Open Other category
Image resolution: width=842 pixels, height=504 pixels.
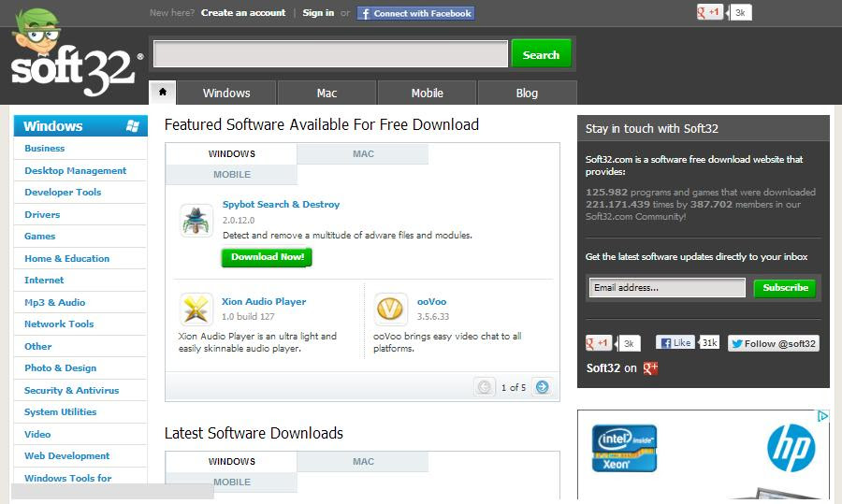(x=37, y=347)
